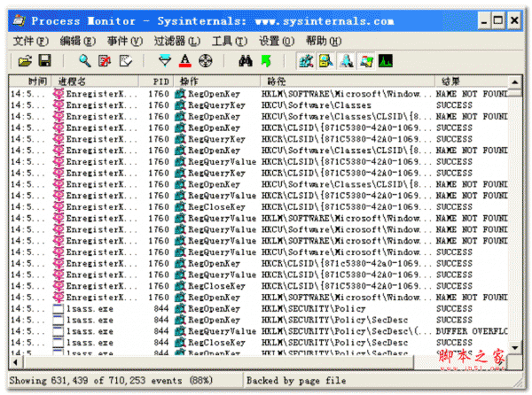Image resolution: width=532 pixels, height=395 pixels.
Task: Click the 时间 column header
Action: point(30,81)
